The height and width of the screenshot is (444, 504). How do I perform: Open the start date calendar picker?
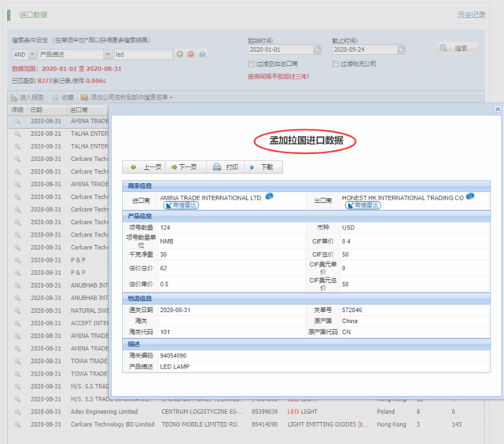pos(318,50)
